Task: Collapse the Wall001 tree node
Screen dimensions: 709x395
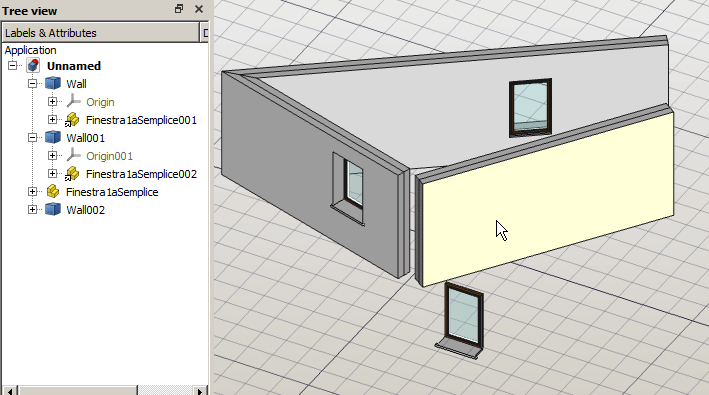Action: pyautogui.click(x=33, y=137)
